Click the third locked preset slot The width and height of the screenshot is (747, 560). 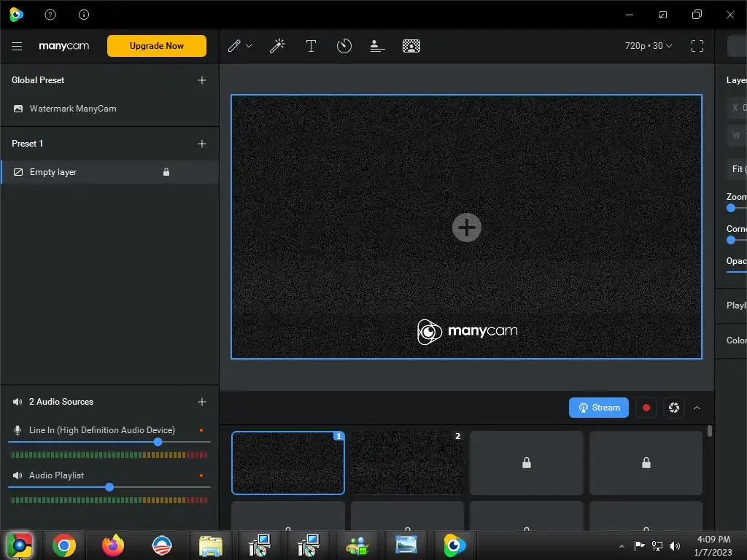coord(527,463)
